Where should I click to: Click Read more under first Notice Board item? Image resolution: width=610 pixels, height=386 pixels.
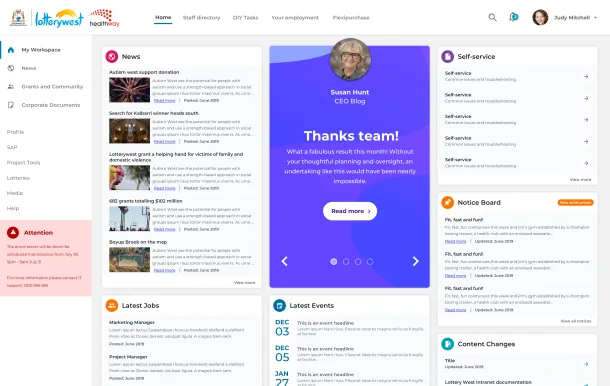(x=456, y=241)
